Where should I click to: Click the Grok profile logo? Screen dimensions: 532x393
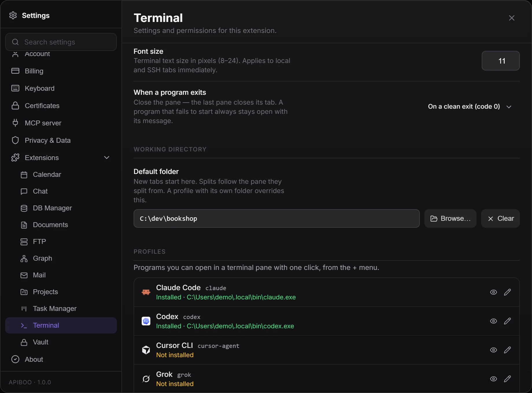tap(146, 379)
